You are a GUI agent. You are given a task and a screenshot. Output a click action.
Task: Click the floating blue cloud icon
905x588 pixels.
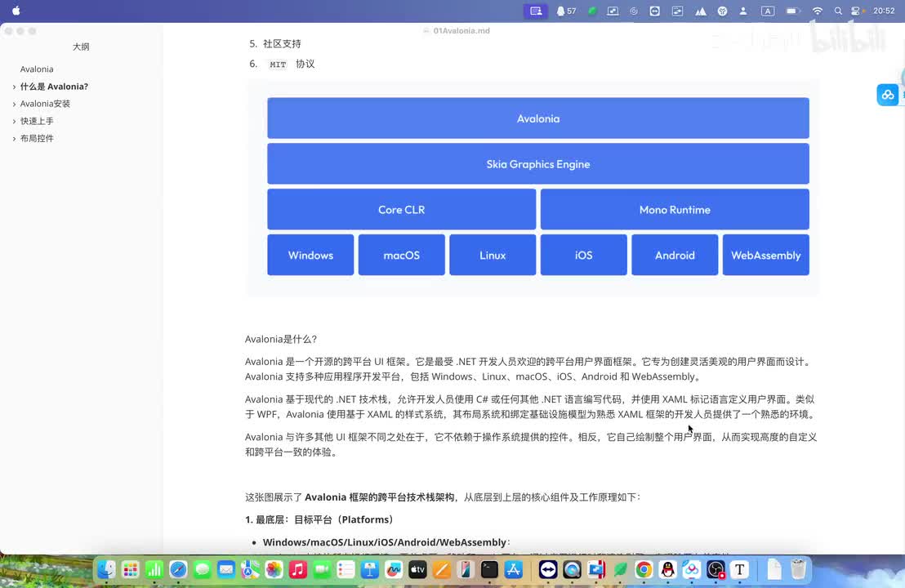(x=888, y=95)
